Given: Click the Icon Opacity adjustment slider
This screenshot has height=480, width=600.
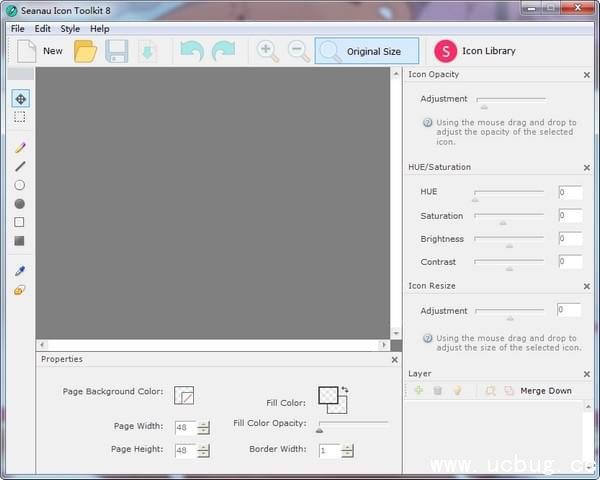Looking at the screenshot, I should coord(511,102).
